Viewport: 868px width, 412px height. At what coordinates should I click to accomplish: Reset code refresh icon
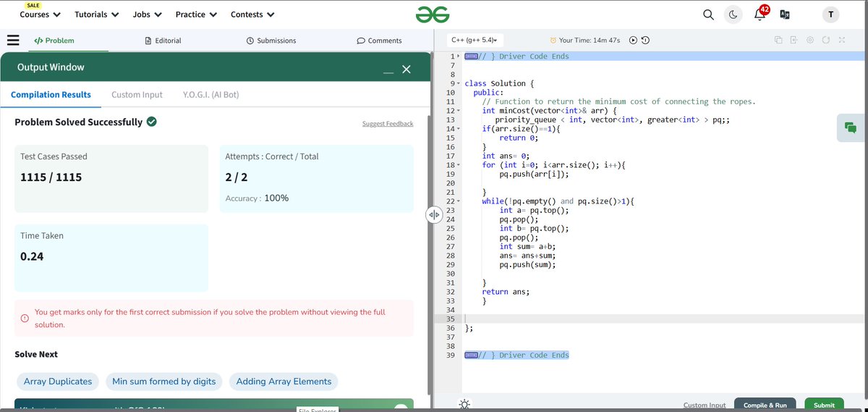(826, 40)
